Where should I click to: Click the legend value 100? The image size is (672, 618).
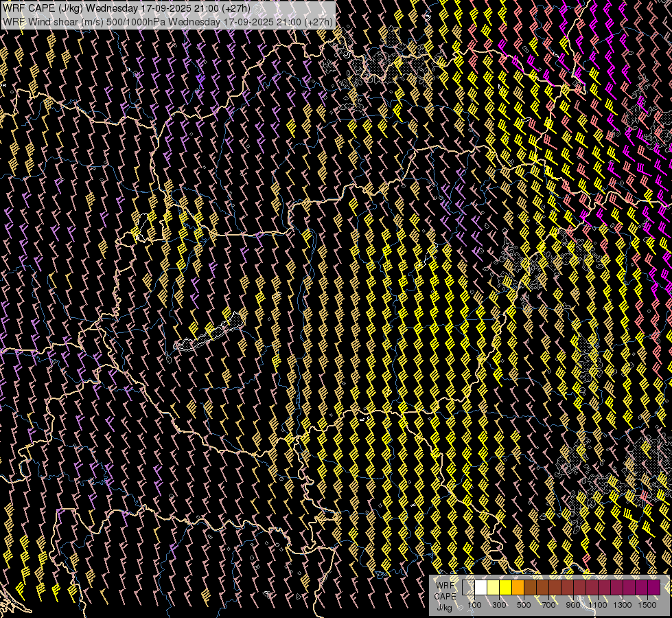pos(474,605)
